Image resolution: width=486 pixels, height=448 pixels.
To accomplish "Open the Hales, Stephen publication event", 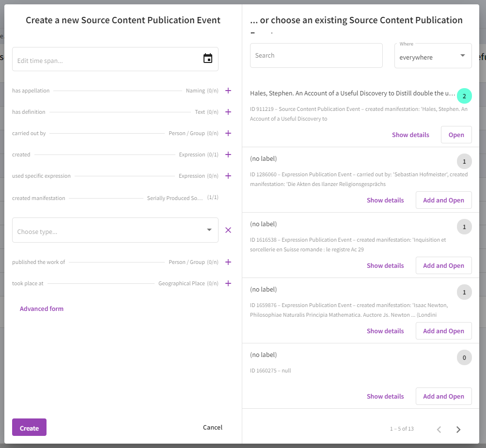I will pyautogui.click(x=456, y=135).
